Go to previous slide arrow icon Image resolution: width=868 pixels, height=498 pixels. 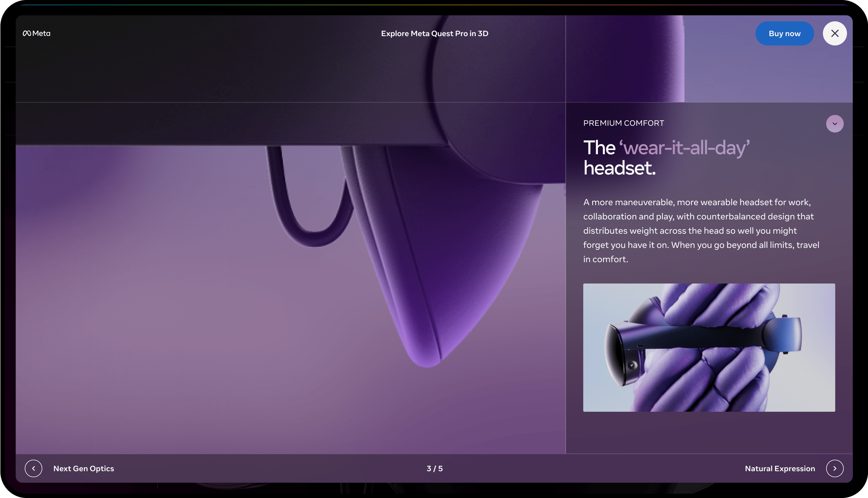tap(34, 468)
